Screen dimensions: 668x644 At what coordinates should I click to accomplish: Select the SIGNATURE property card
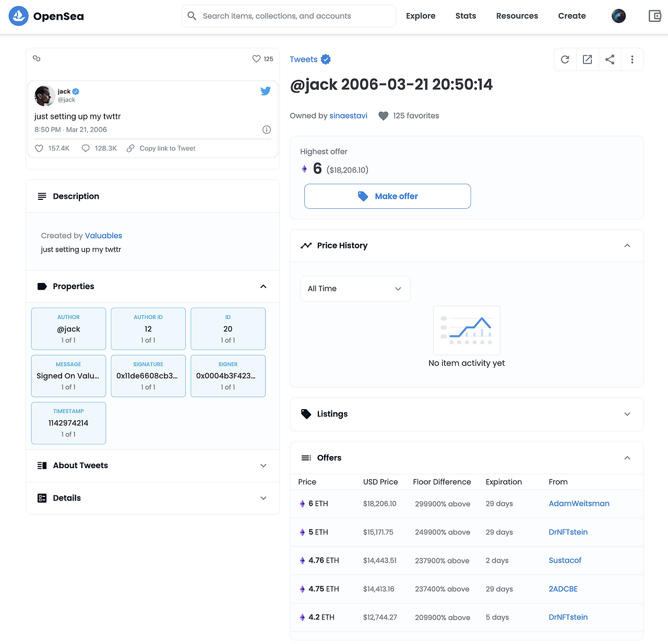pos(148,376)
